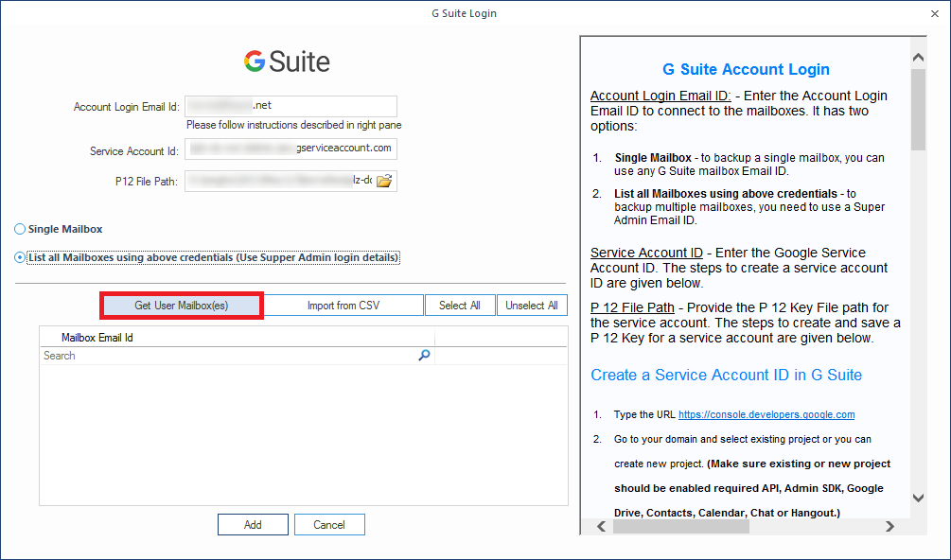951x560 pixels.
Task: Click the Mailbox Email Id column header
Action: 238,338
